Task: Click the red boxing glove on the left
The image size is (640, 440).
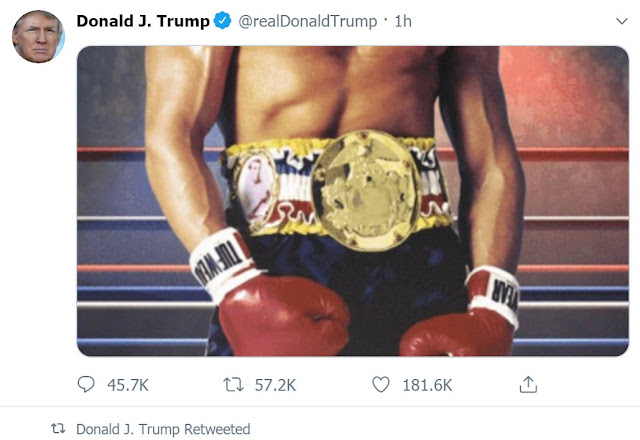Action: 283,315
